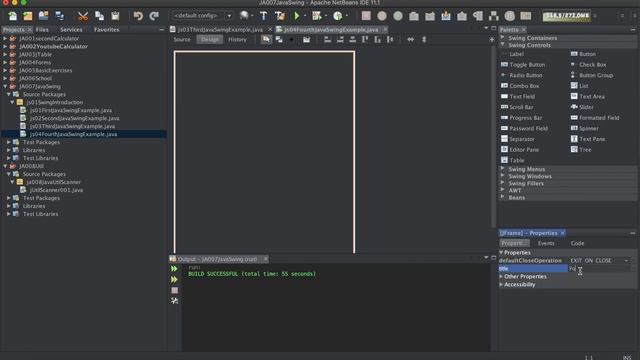This screenshot has width=640, height=360.
Task: Switch to the Services tab
Action: click(71, 29)
